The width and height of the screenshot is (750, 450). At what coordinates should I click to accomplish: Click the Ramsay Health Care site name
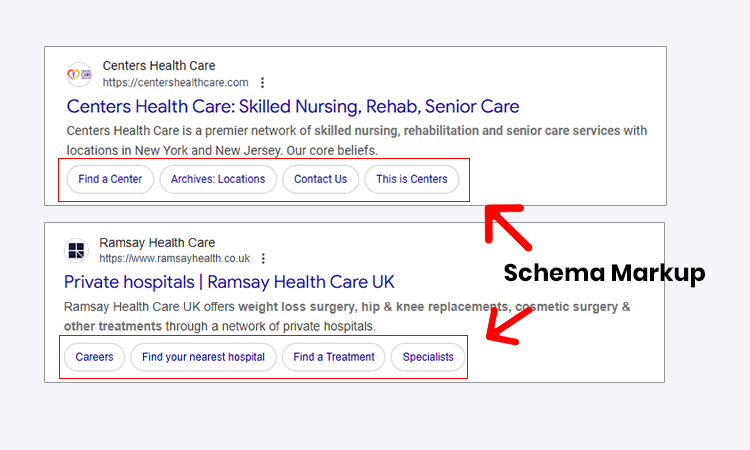coord(157,243)
